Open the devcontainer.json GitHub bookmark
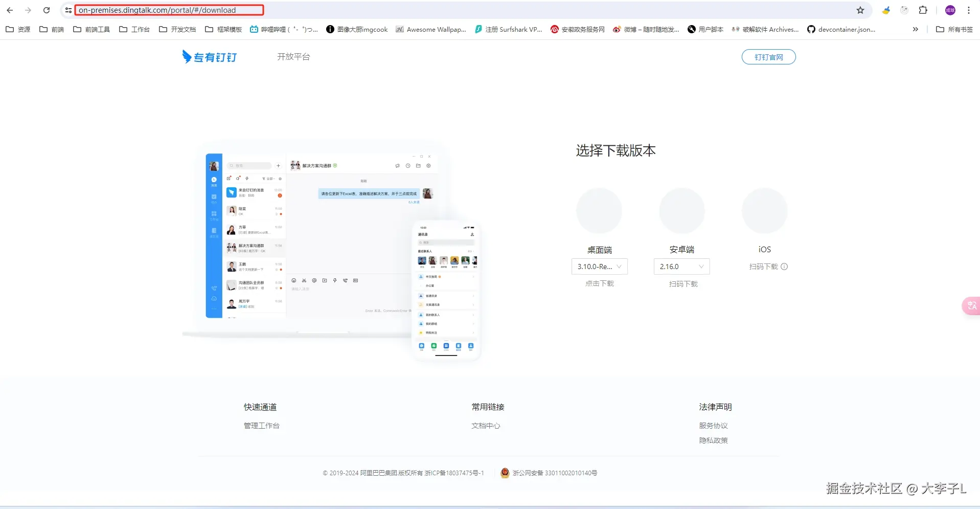This screenshot has width=980, height=509. [841, 30]
